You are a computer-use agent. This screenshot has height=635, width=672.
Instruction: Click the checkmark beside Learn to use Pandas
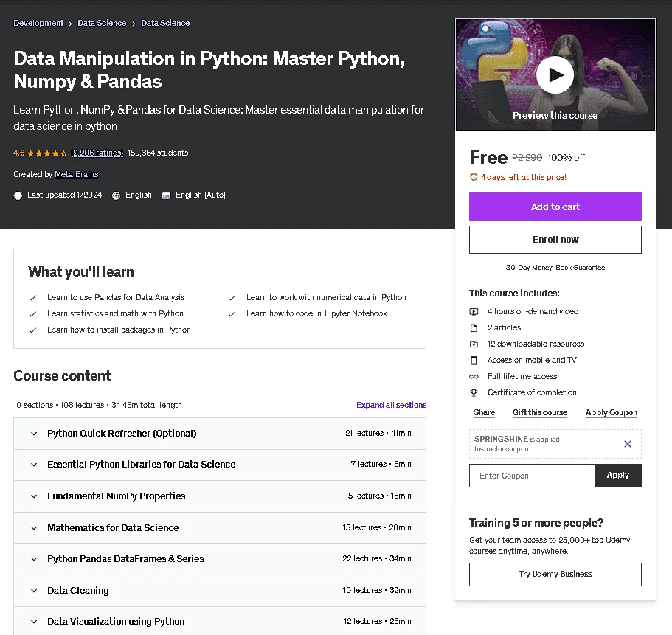tap(32, 298)
